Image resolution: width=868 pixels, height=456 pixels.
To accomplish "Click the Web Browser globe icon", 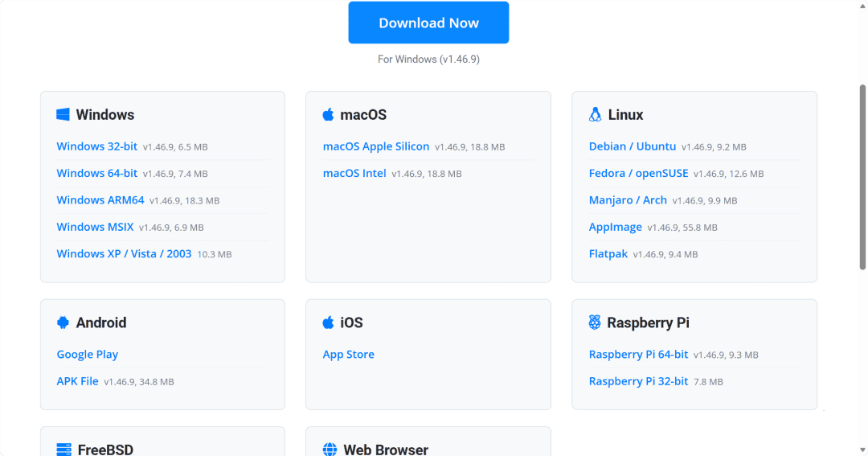I will click(330, 450).
